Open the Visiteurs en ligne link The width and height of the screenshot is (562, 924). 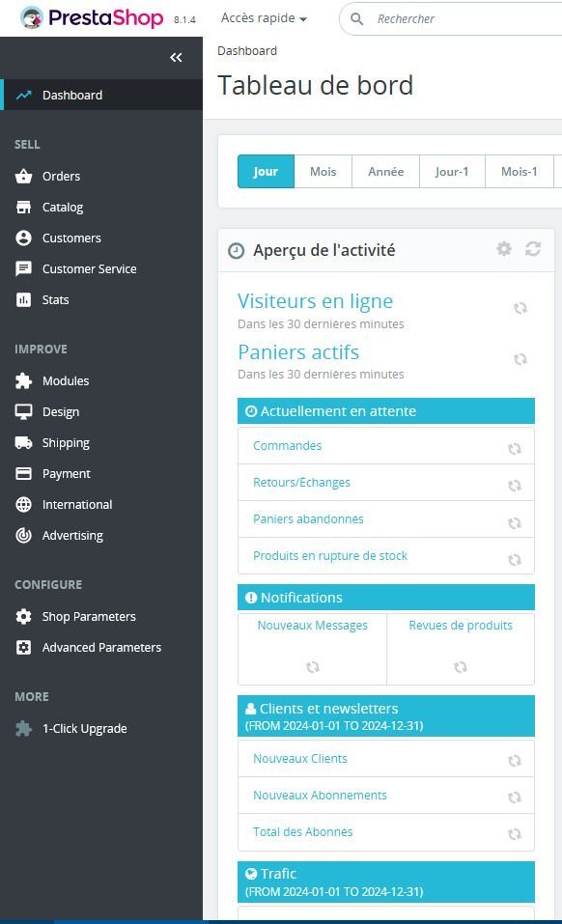tap(315, 301)
